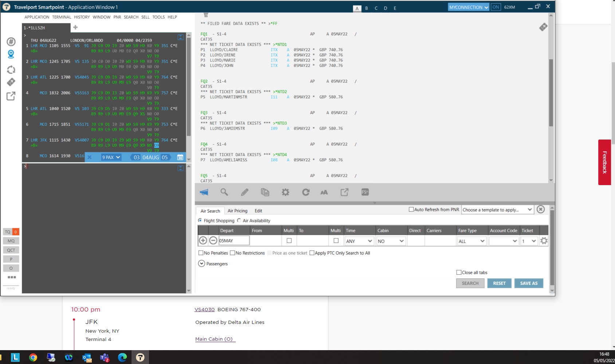
Task: Open Google Chrome from the taskbar
Action: [33, 357]
